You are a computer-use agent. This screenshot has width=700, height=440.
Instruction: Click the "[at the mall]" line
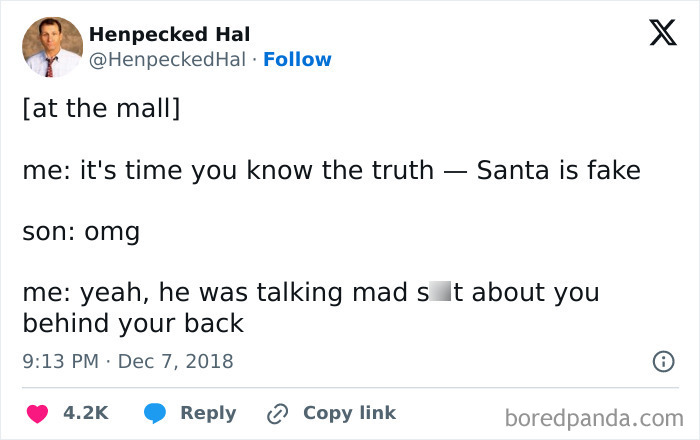[x=101, y=107]
